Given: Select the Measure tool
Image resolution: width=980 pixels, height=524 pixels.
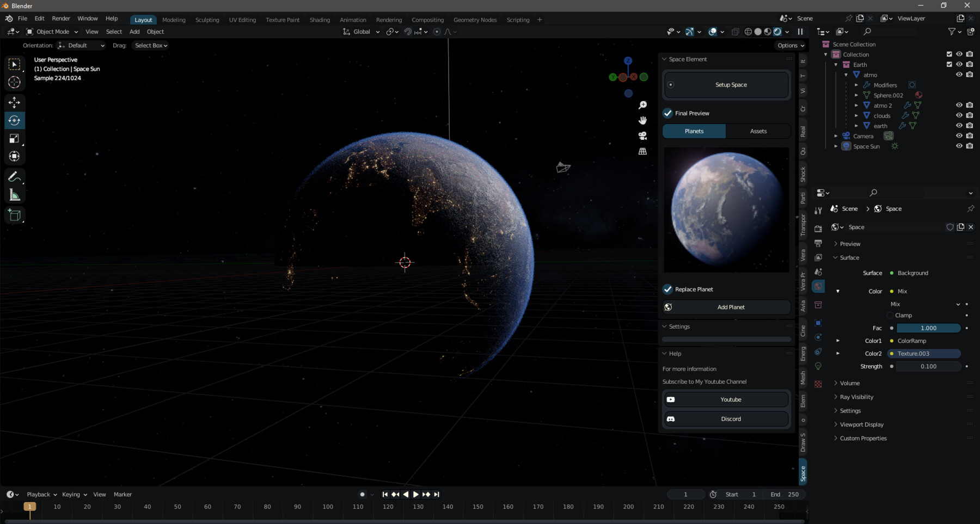Looking at the screenshot, I should click(x=15, y=193).
